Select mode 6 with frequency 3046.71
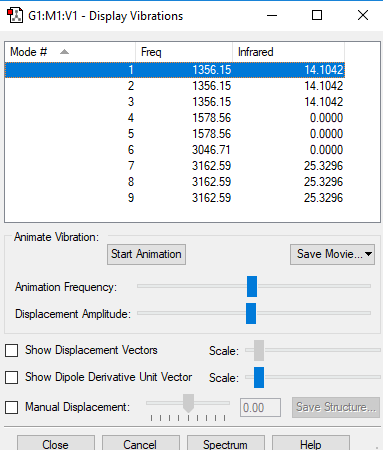 [x=175, y=150]
